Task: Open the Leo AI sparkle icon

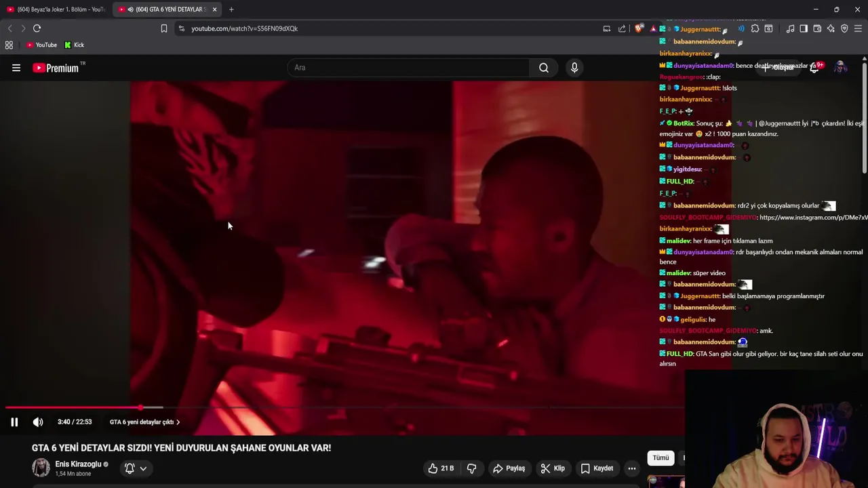Action: (831, 28)
